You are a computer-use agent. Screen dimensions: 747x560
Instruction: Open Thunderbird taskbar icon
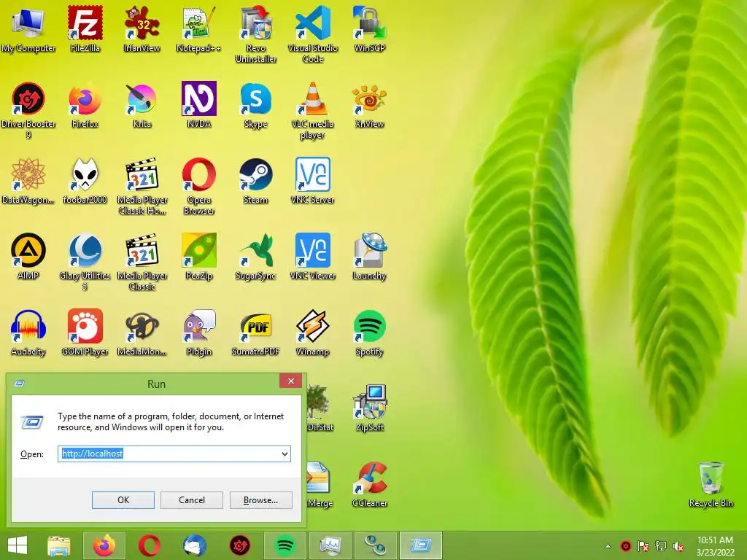click(194, 545)
